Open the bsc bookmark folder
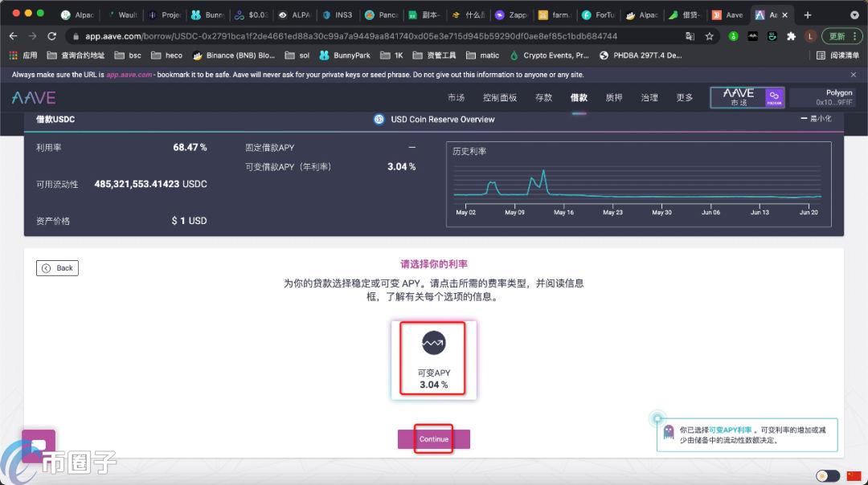 (x=128, y=55)
